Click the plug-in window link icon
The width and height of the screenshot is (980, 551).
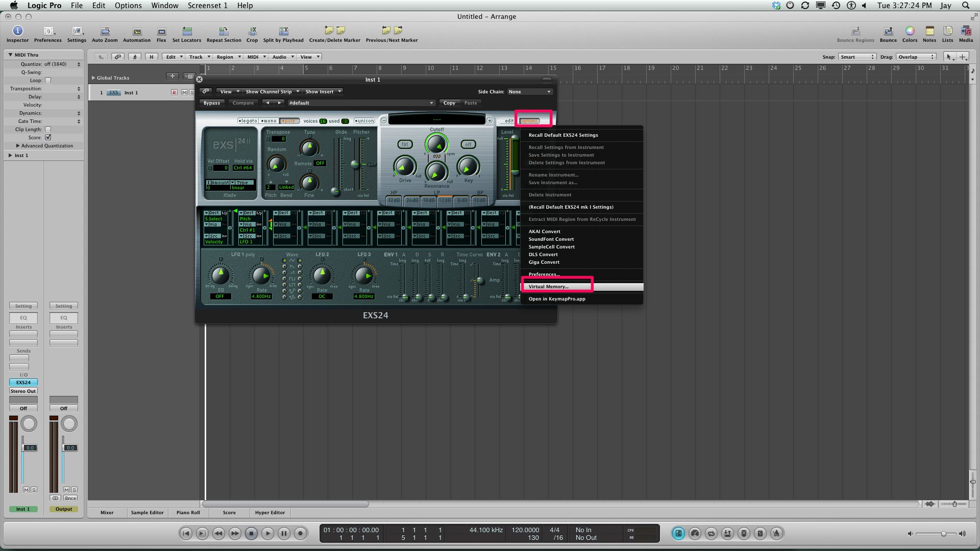205,91
